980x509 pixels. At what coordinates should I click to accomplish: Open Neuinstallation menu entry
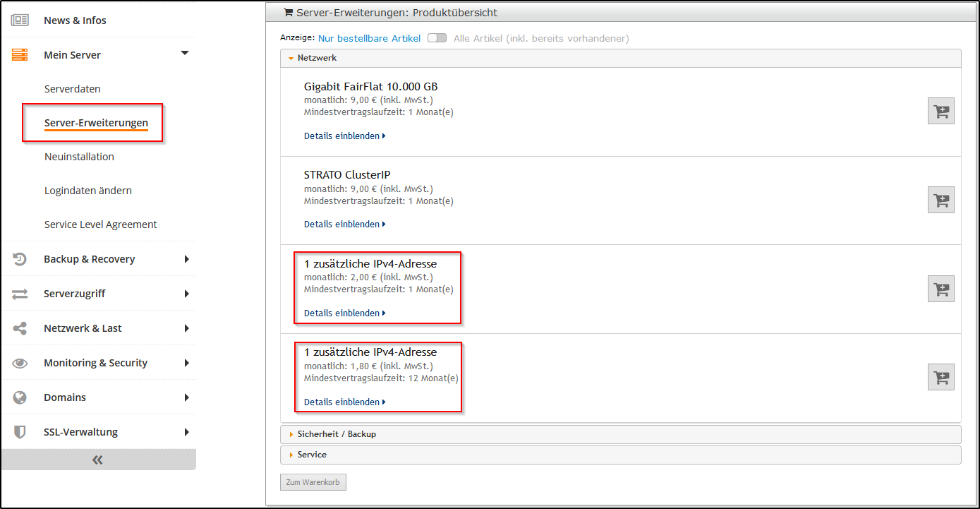click(x=79, y=157)
